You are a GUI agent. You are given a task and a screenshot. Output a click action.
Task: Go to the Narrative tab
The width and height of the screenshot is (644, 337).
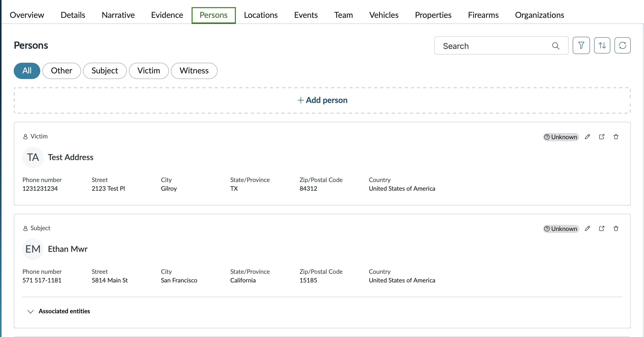(118, 15)
